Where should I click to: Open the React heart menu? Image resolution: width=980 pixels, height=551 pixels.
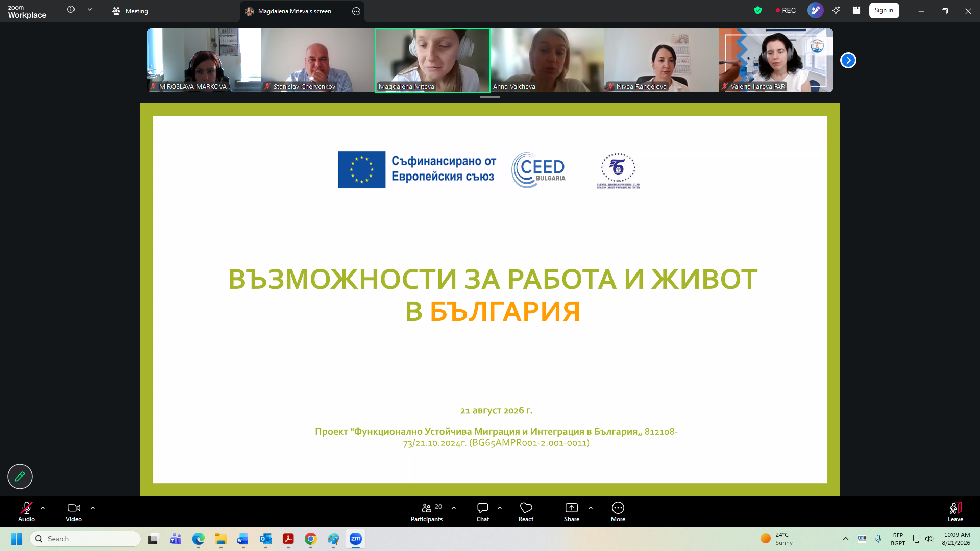tap(526, 512)
